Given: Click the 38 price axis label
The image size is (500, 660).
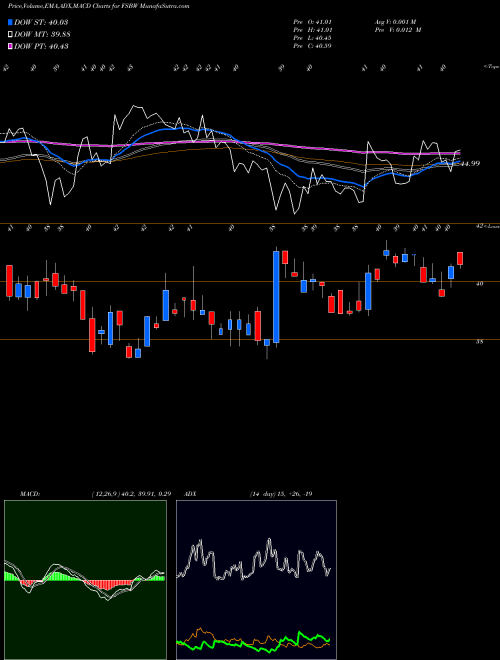Looking at the screenshot, I should 479,342.
